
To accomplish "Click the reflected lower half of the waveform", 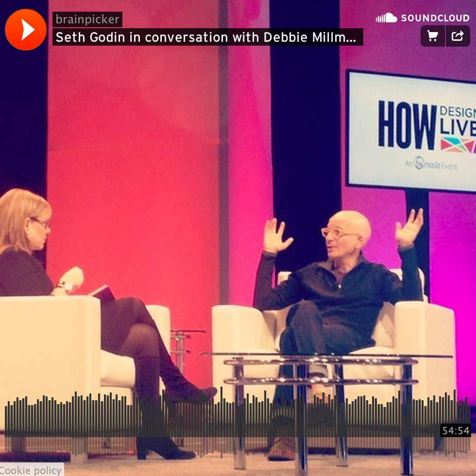I will [x=238, y=444].
